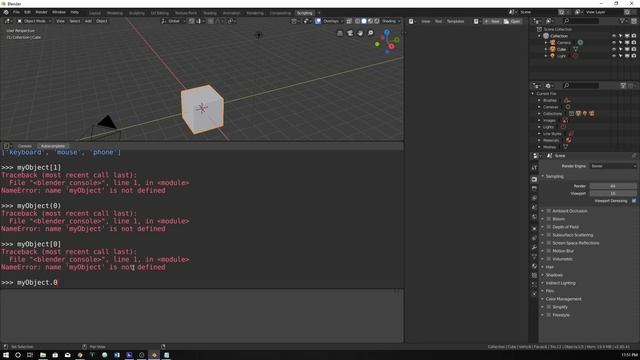Screen dimensions: 640x360
Task: Open the Modifiers wrench properties tab
Action: [x=534, y=247]
